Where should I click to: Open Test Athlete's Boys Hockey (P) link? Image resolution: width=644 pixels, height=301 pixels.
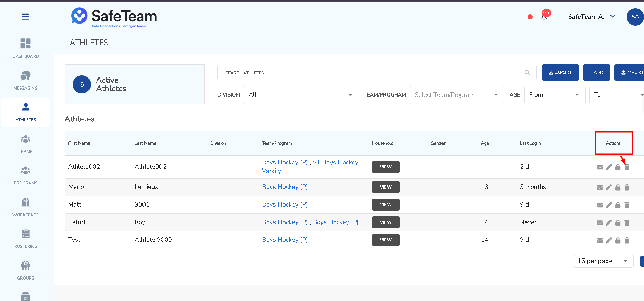pos(285,240)
